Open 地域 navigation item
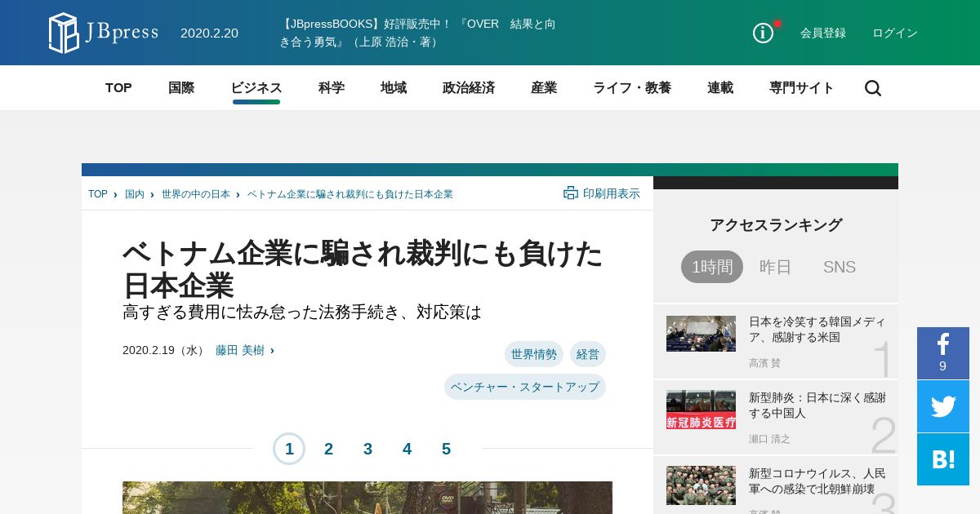 (x=394, y=88)
